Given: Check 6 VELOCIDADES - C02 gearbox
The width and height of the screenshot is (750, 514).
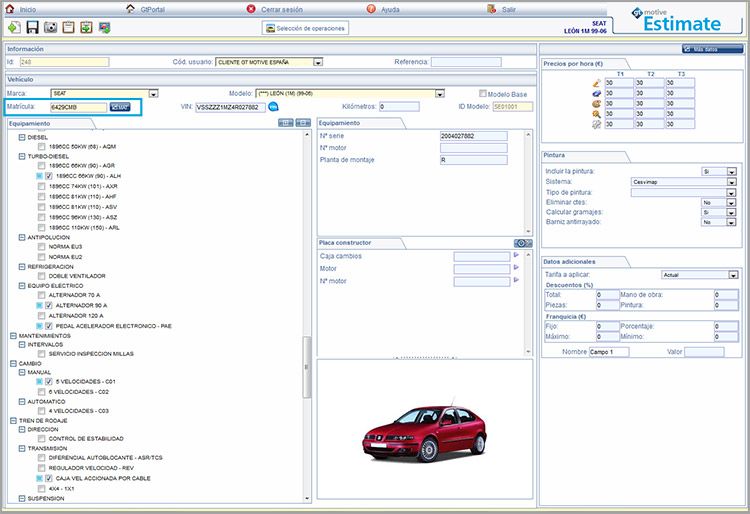Looking at the screenshot, I should [42, 392].
